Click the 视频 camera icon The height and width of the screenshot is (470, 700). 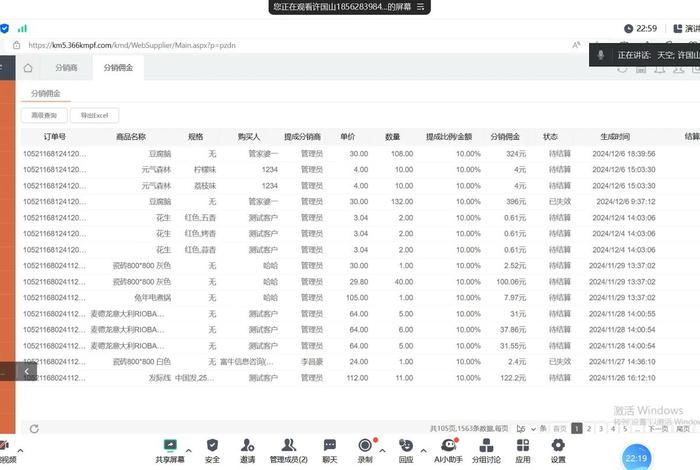[x=4, y=445]
